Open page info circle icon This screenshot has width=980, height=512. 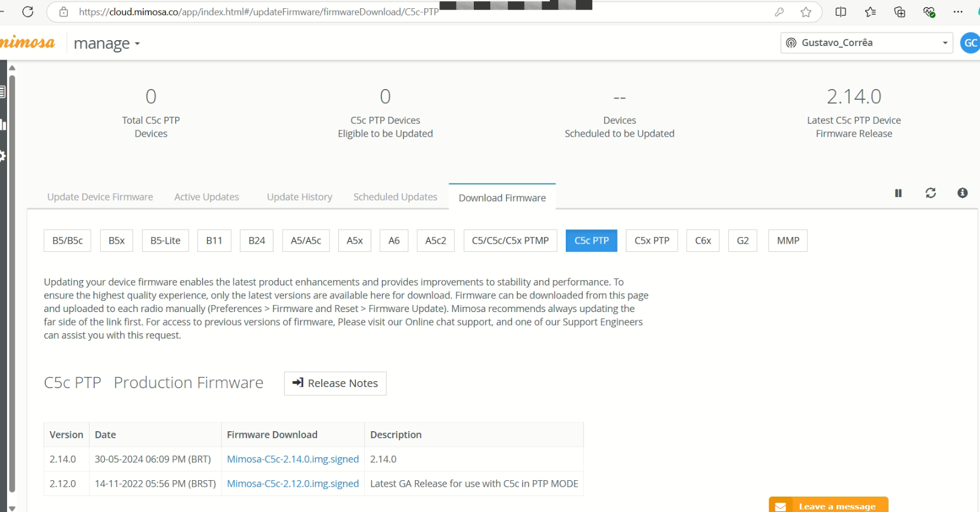tap(962, 193)
